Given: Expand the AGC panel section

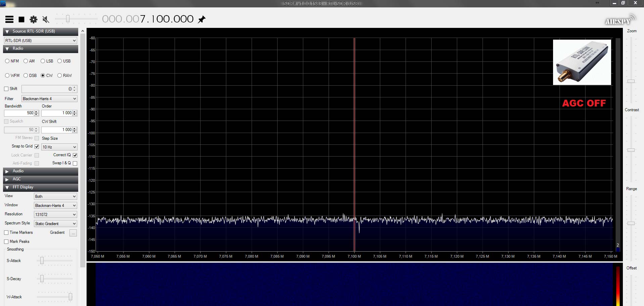Looking at the screenshot, I should [x=7, y=179].
